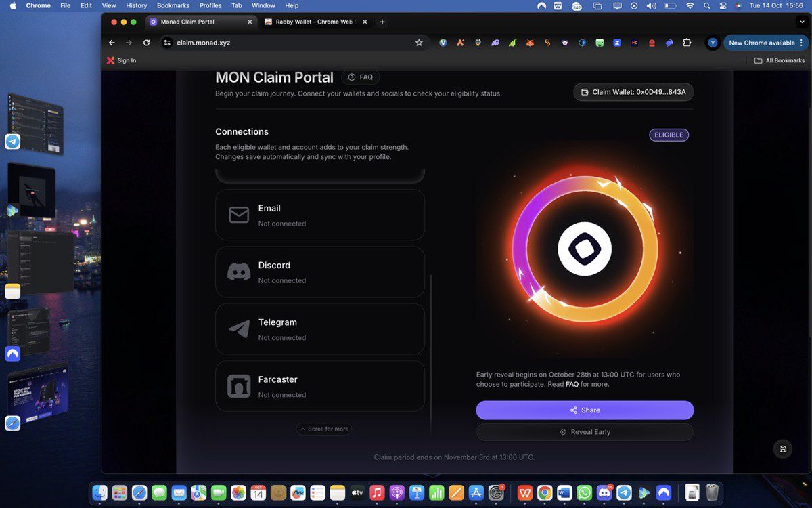This screenshot has width=812, height=508.
Task: Click the Phantom ghost extension icon
Action: pyautogui.click(x=495, y=43)
